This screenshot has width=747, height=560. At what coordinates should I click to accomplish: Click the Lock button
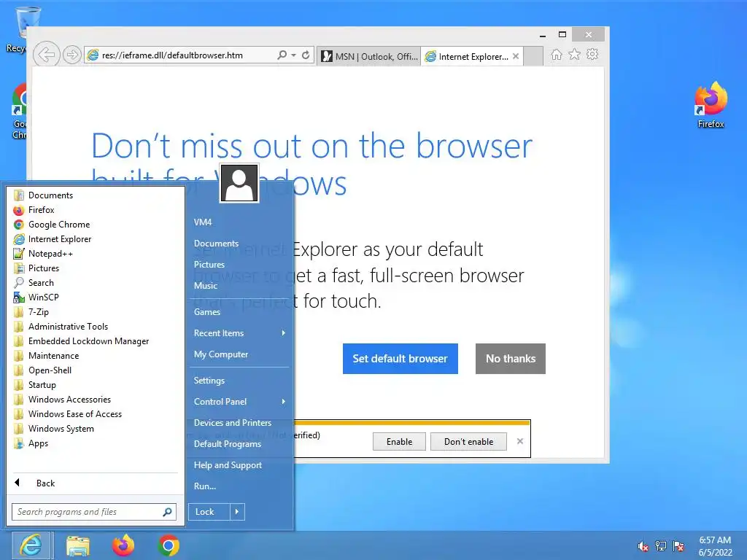(209, 512)
